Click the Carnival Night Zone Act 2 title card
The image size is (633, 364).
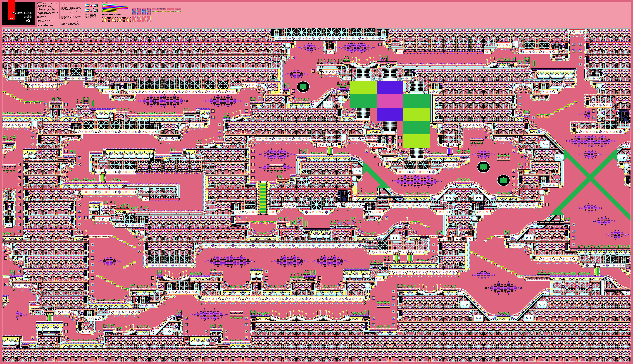coord(18,13)
